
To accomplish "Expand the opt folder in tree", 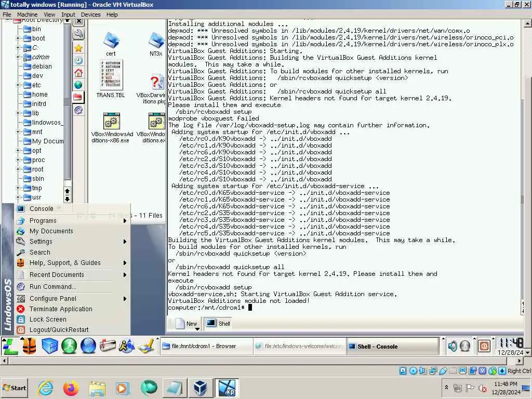I will tap(18, 150).
